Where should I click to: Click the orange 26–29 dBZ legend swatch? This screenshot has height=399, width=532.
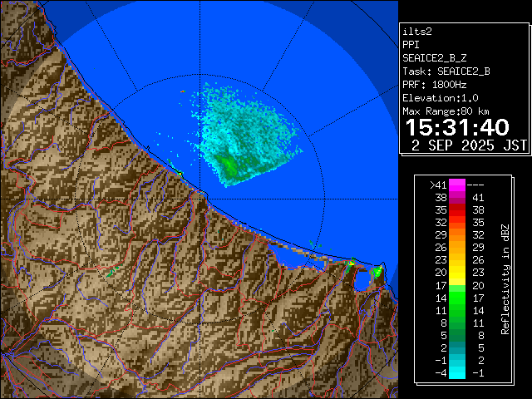click(457, 247)
